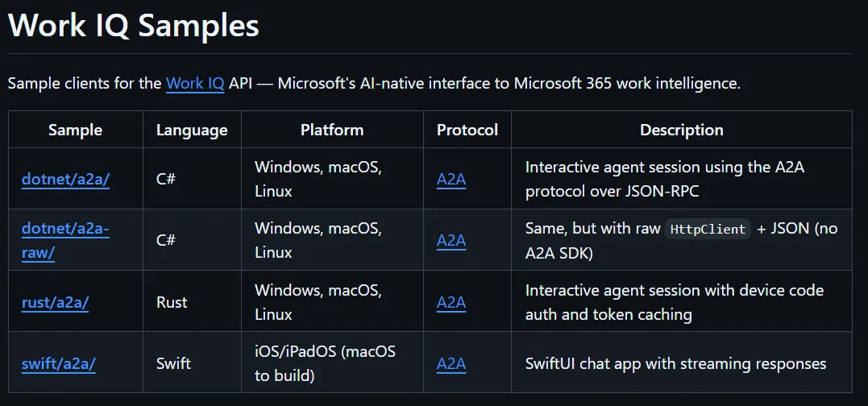Open the rust/a2a/ sample link
Image resolution: width=868 pixels, height=406 pixels.
point(55,303)
